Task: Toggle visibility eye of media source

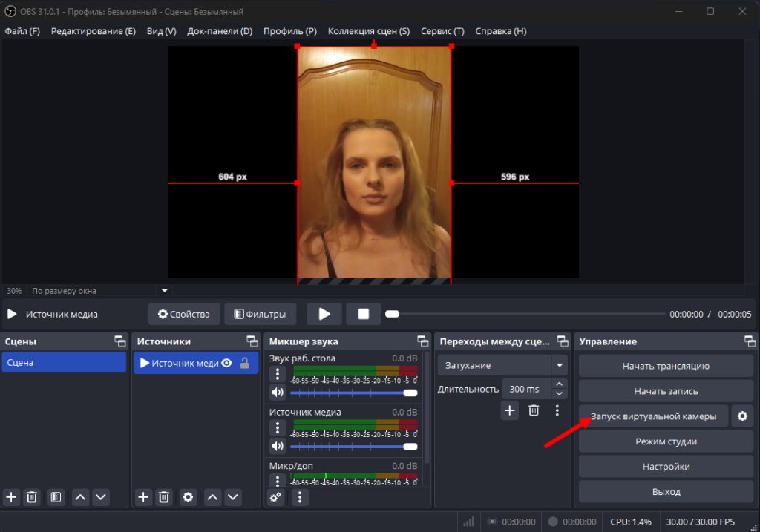Action: pyautogui.click(x=226, y=364)
